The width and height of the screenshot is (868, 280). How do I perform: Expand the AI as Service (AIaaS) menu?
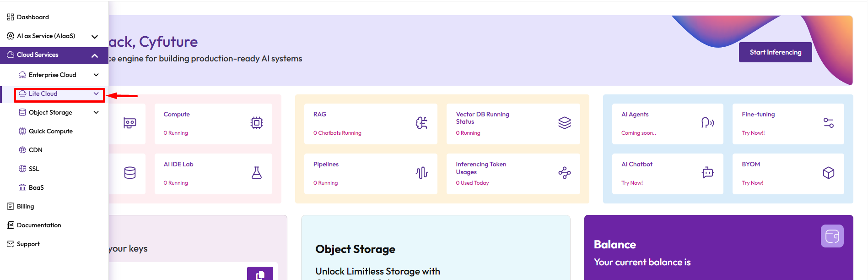pos(95,36)
